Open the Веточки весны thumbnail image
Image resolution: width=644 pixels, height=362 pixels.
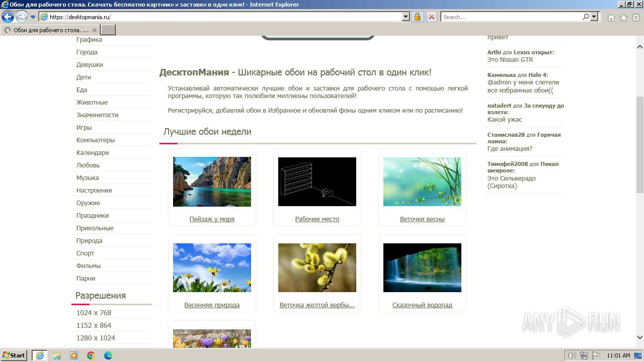(x=422, y=182)
